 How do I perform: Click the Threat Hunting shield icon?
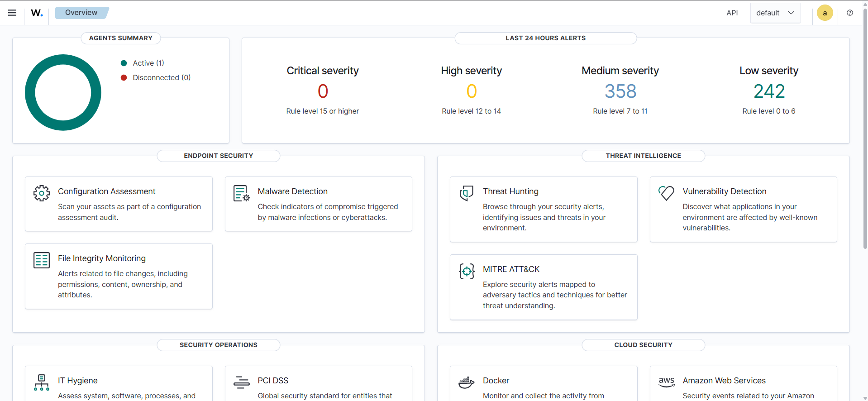pos(467,193)
